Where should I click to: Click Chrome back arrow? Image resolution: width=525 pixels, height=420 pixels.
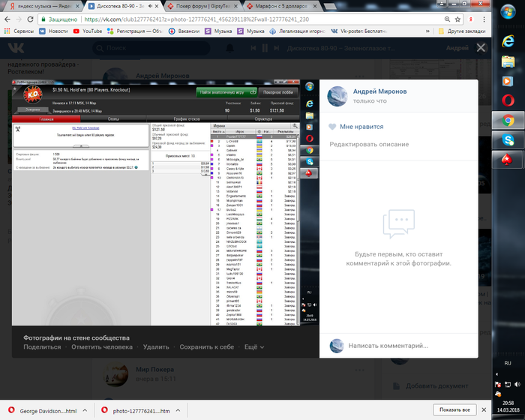pyautogui.click(x=7, y=19)
